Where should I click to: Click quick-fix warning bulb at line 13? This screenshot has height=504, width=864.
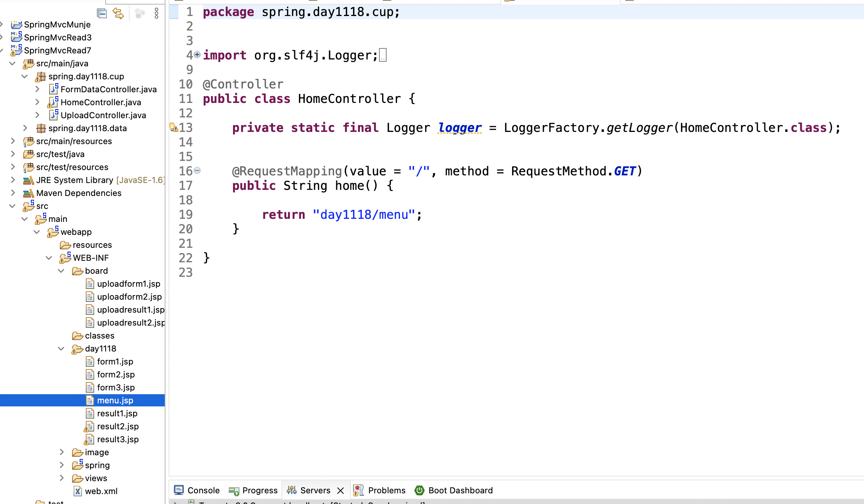(173, 127)
